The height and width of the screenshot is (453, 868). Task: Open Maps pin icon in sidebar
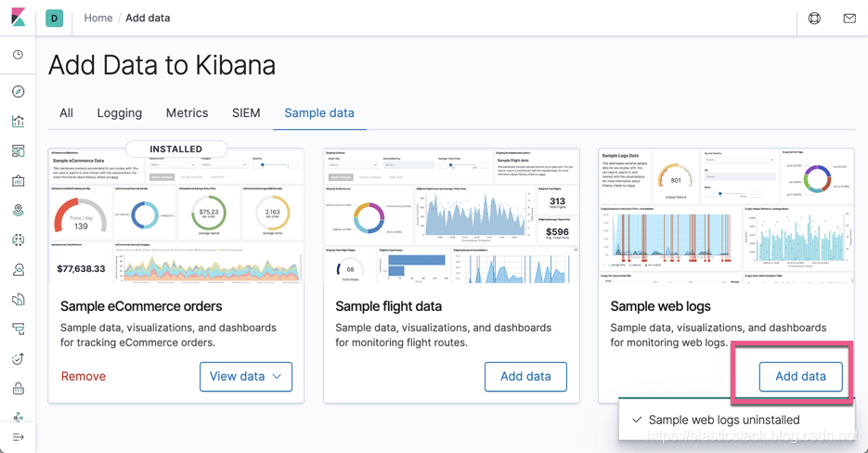point(19,211)
